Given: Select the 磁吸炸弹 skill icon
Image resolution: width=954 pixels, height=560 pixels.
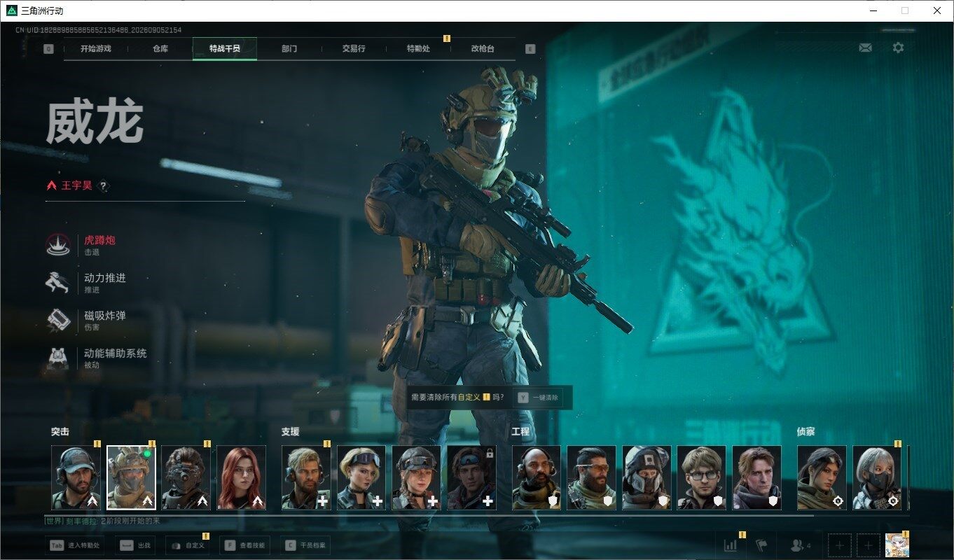Looking at the screenshot, I should (x=57, y=320).
